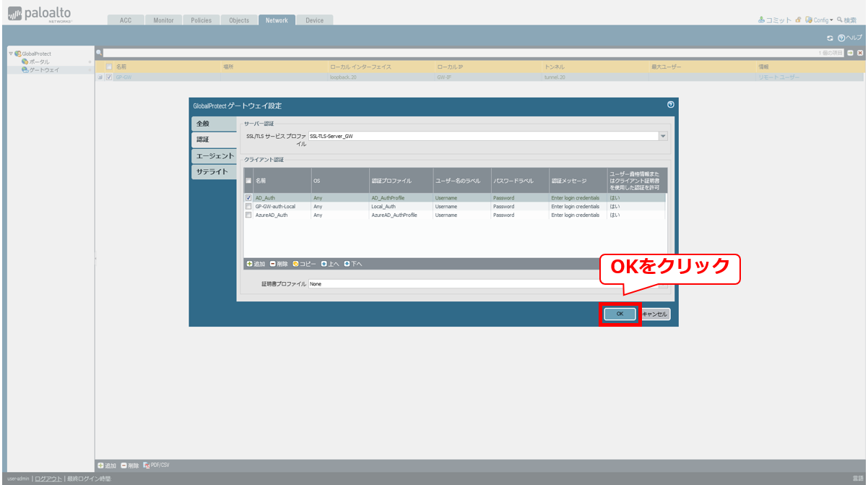The height and width of the screenshot is (485, 868).
Task: Open the Objects main tab
Action: [x=238, y=20]
